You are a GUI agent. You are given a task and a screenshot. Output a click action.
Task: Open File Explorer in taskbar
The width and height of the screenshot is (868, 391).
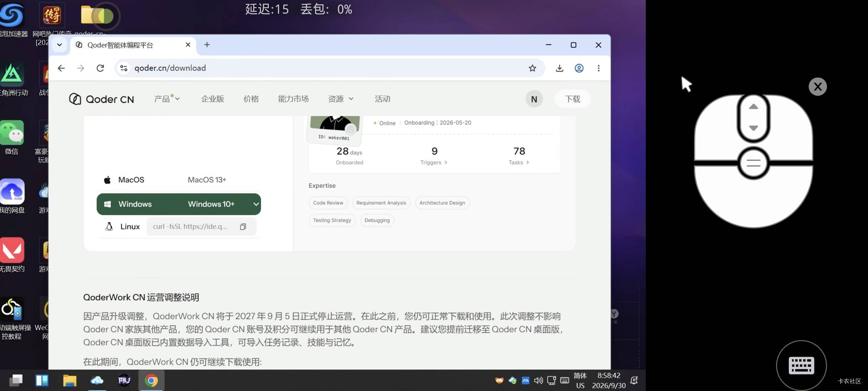click(70, 381)
